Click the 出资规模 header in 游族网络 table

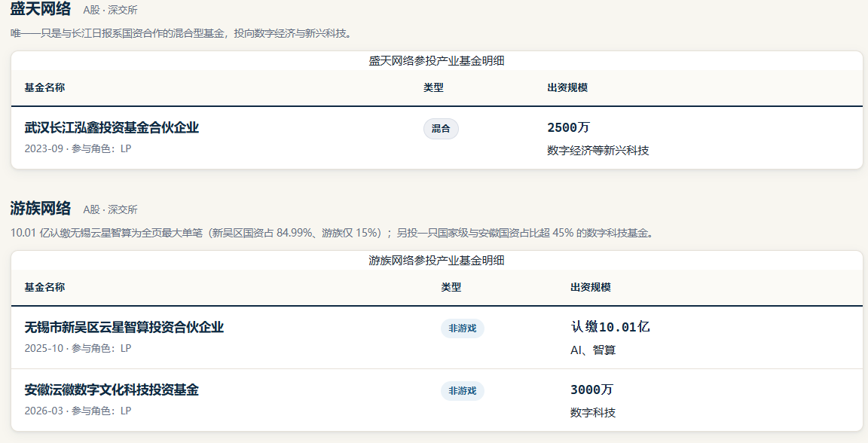[591, 287]
